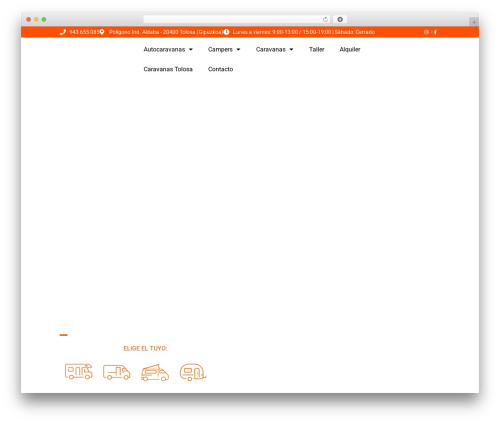Click phone number 943 655 085
The width and height of the screenshot is (500, 423).
(84, 32)
